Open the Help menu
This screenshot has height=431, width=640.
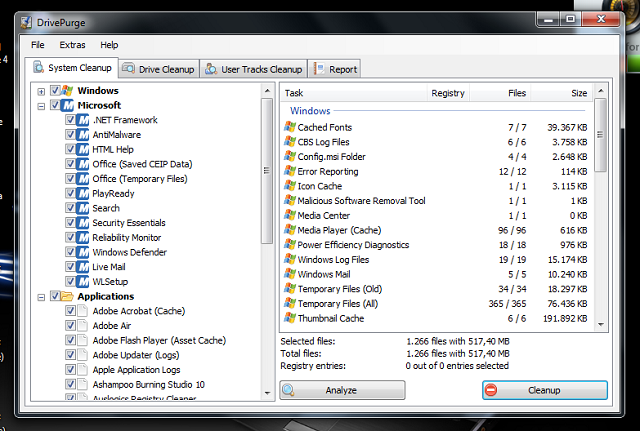tap(109, 45)
